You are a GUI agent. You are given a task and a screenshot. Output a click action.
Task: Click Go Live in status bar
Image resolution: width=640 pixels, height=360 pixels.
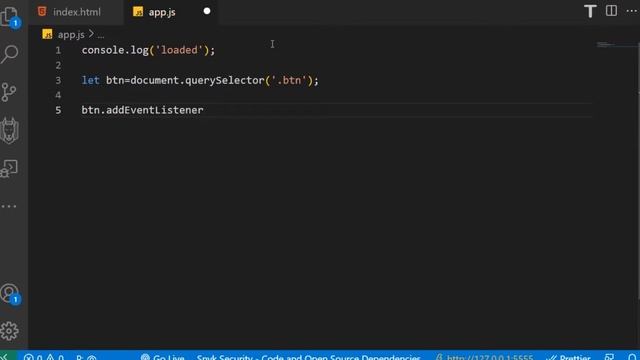162,357
